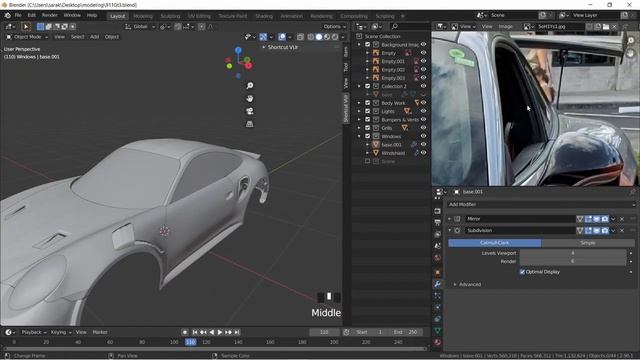Viewport: 640px width, 360px height.
Task: Hide the Lights collection eye icon
Action: click(x=423, y=111)
